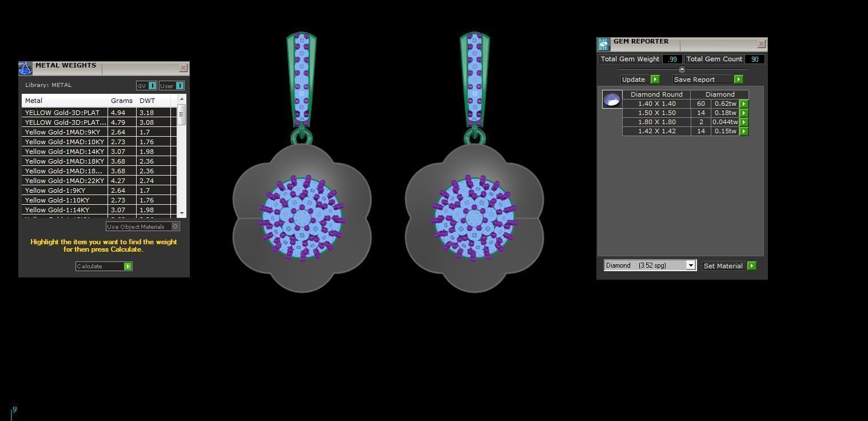Viewport: 868px width, 421px height.
Task: Toggle the GV library switch
Action: [153, 86]
